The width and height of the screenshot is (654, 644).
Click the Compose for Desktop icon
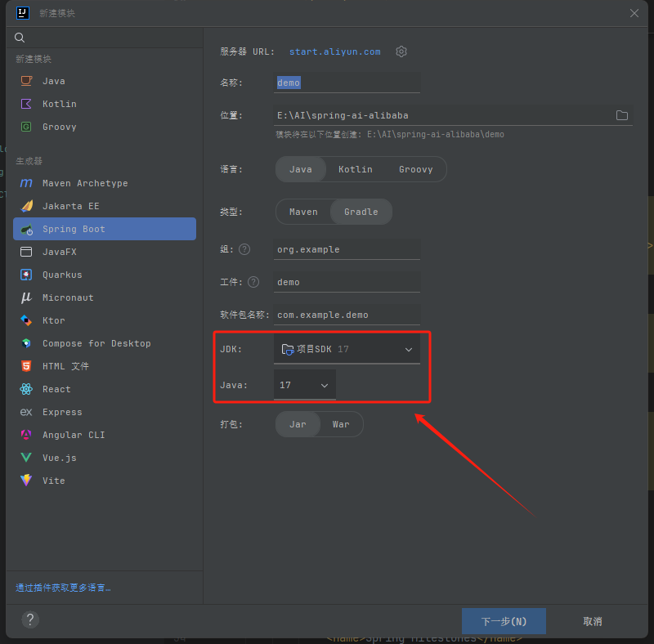[x=26, y=343]
